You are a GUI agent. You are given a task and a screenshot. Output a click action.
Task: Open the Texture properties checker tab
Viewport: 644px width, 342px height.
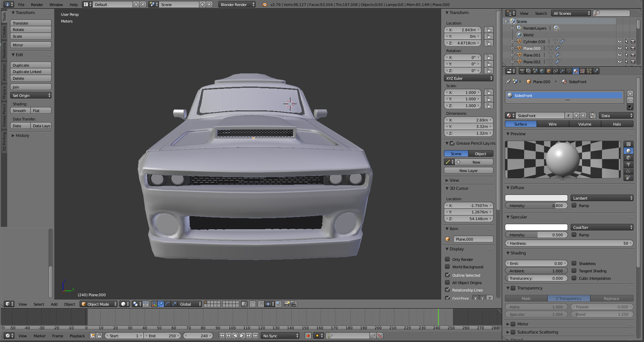[x=582, y=71]
